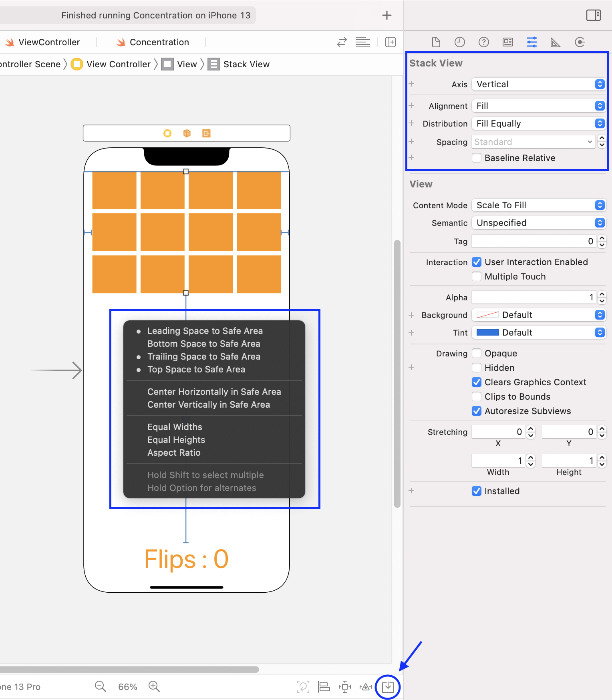This screenshot has height=700, width=612.
Task: Disable User Interaction Enabled
Action: (477, 262)
